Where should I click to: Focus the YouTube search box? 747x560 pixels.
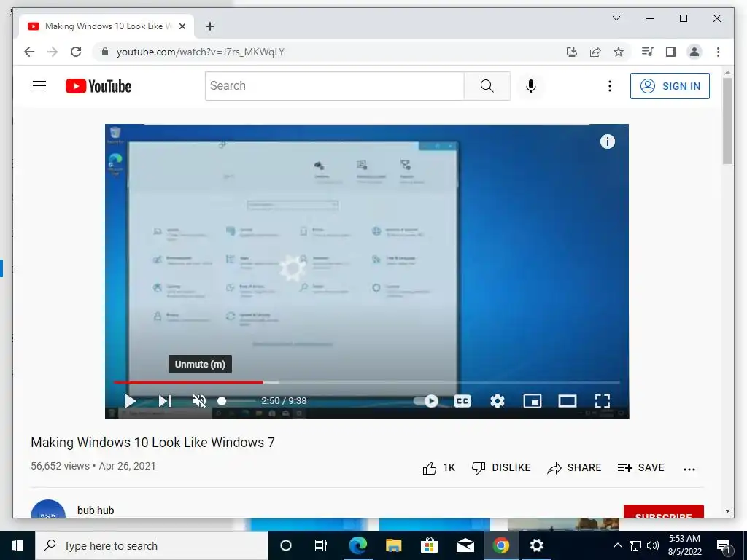point(334,86)
